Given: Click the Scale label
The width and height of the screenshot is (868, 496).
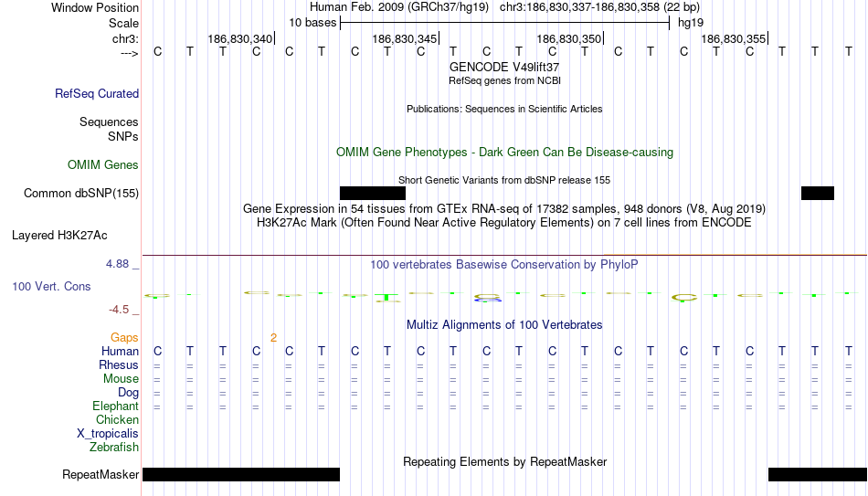Looking at the screenshot, I should click(124, 23).
